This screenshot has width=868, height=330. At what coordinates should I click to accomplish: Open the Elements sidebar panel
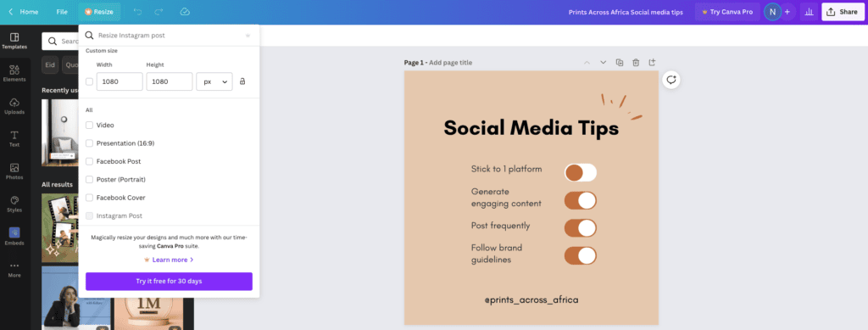coord(14,73)
